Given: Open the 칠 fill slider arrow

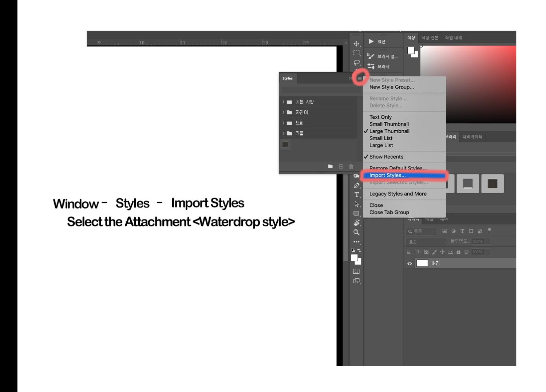Looking at the screenshot, I should coord(488,252).
